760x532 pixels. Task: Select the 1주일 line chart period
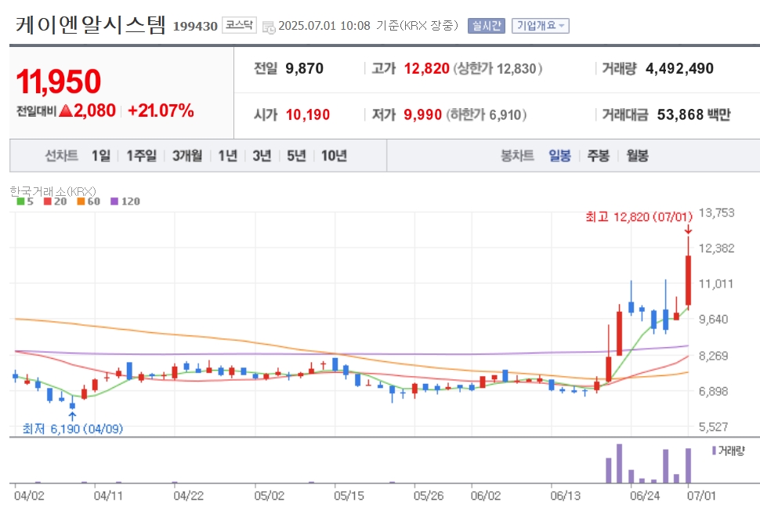click(141, 156)
